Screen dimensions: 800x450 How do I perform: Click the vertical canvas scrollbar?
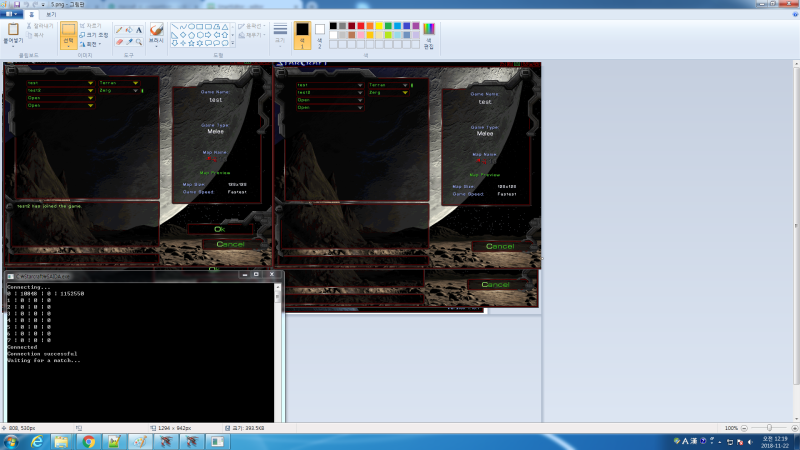point(796,224)
